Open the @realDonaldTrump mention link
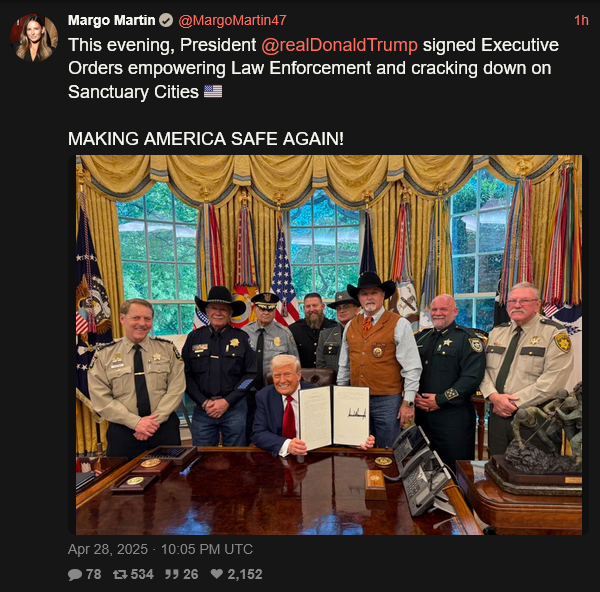 (x=339, y=45)
